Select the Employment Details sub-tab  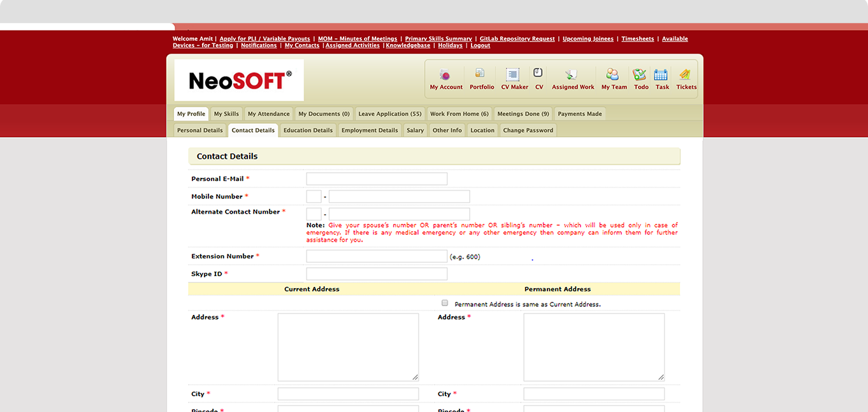coord(370,130)
